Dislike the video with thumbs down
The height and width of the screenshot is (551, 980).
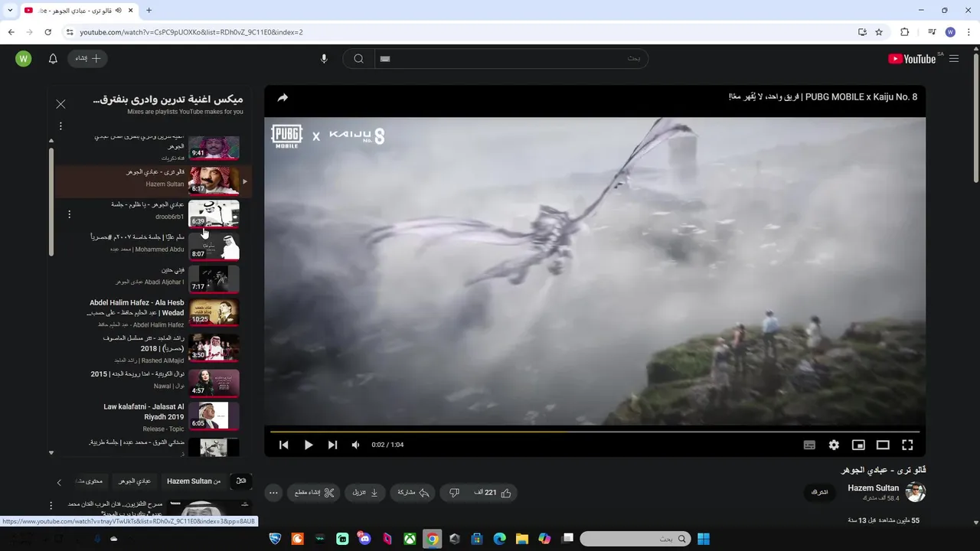click(454, 493)
